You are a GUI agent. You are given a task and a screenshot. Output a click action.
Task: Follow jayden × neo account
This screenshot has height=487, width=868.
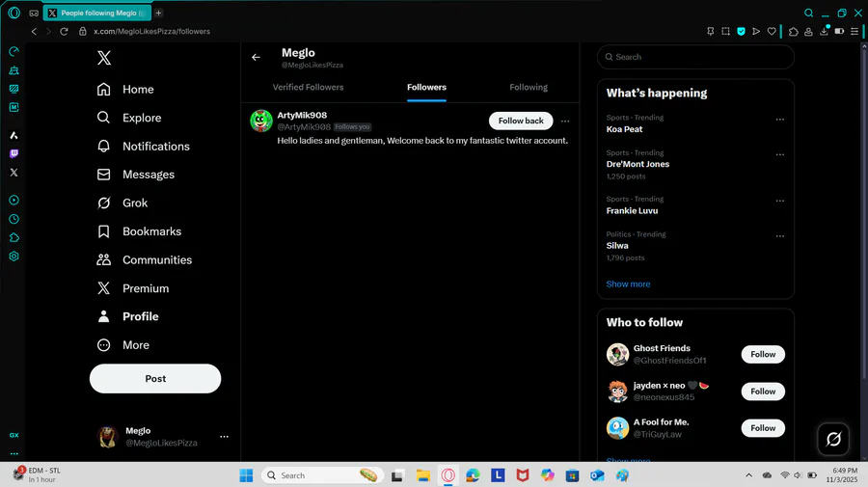click(x=763, y=392)
